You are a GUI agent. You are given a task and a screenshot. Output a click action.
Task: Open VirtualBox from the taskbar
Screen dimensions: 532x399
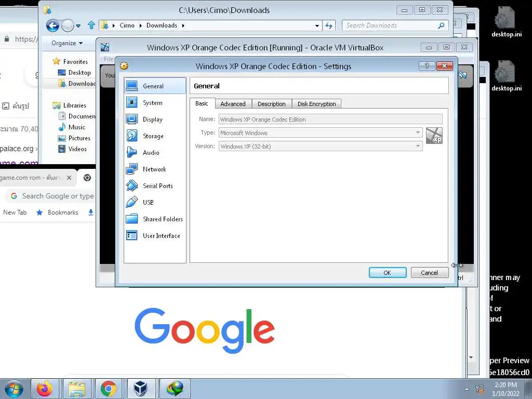tap(140, 389)
